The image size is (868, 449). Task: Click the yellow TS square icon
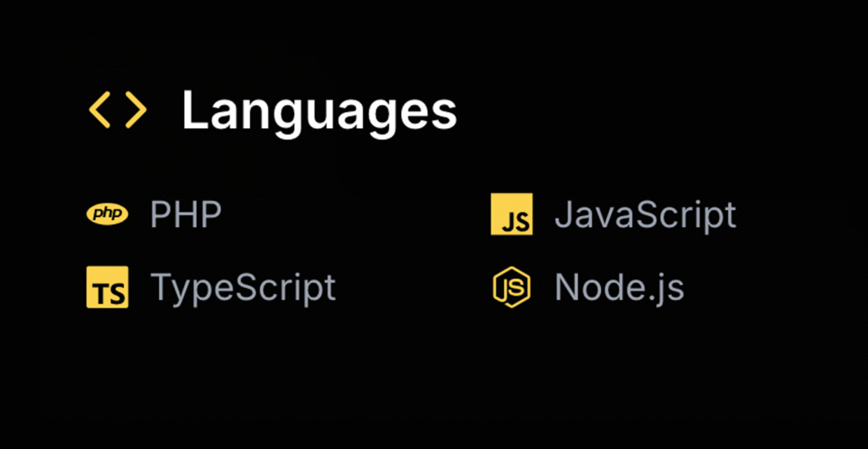click(x=108, y=287)
